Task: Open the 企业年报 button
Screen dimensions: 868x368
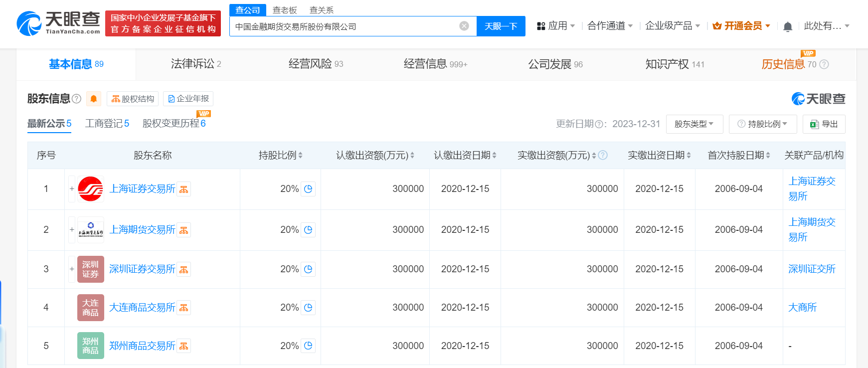Action: pos(188,99)
